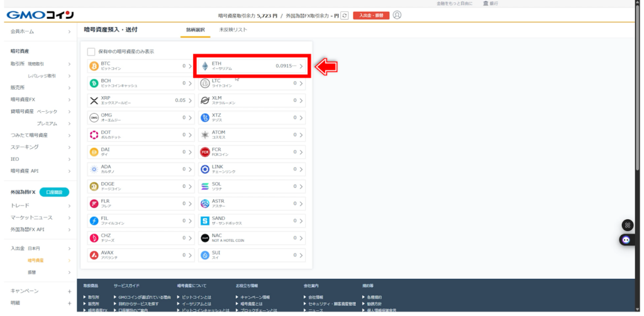Select the 銘柄選択 tab
Viewport: 644px width, 316px height.
pos(196,30)
